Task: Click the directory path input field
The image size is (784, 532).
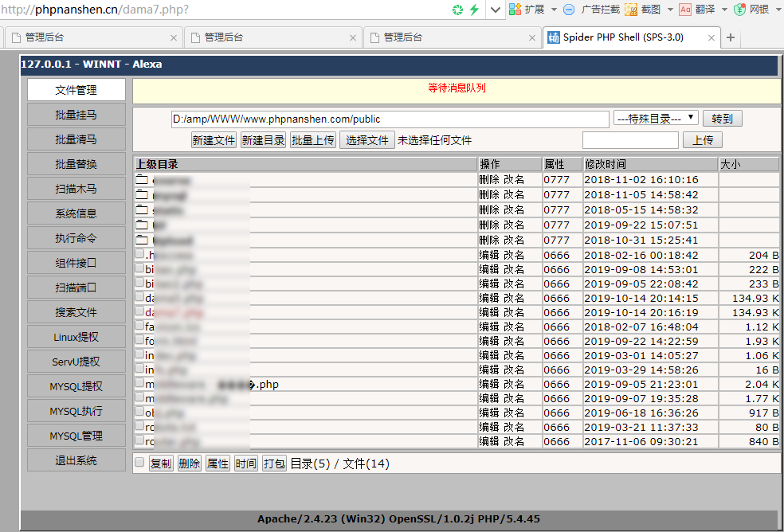Action: pos(390,119)
